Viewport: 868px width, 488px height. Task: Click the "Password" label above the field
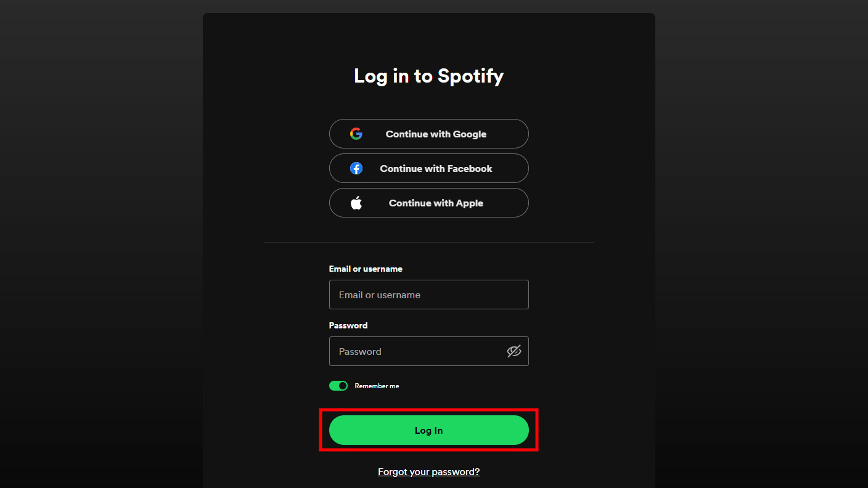pos(348,325)
